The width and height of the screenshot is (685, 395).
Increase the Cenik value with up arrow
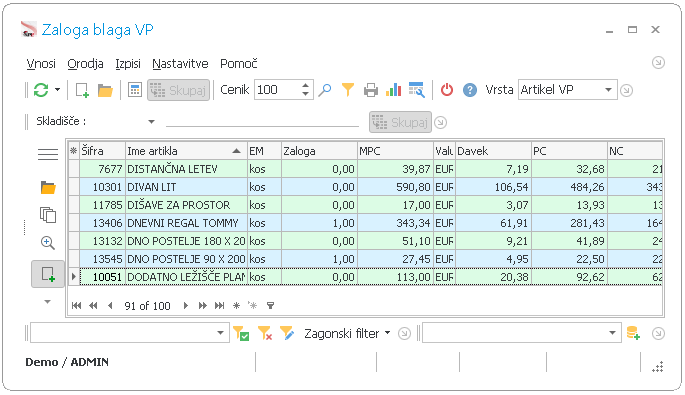click(x=306, y=85)
